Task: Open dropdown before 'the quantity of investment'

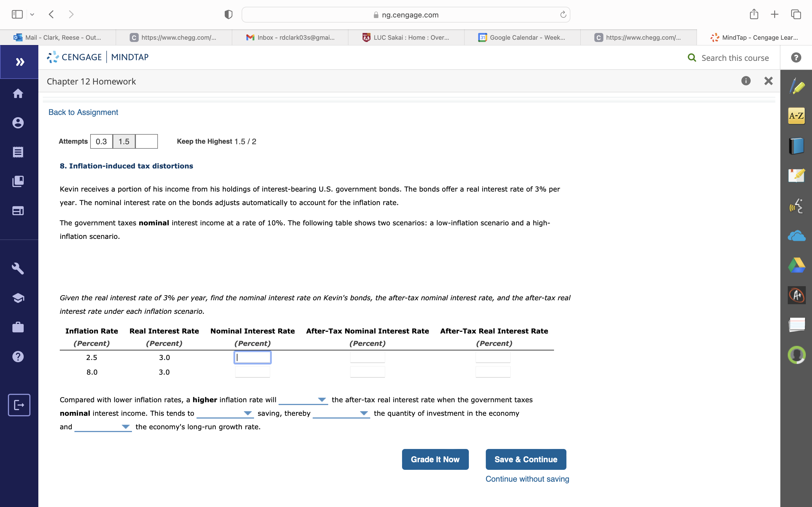Action: click(341, 413)
